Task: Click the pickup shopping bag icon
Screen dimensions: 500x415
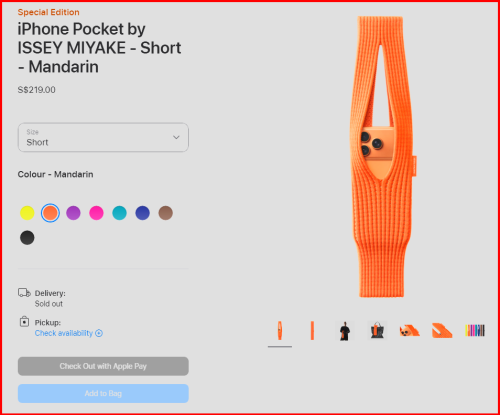Action: coord(24,322)
